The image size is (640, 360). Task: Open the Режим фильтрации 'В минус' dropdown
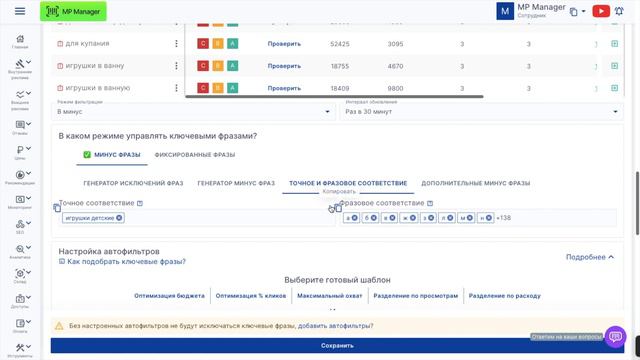(193, 111)
